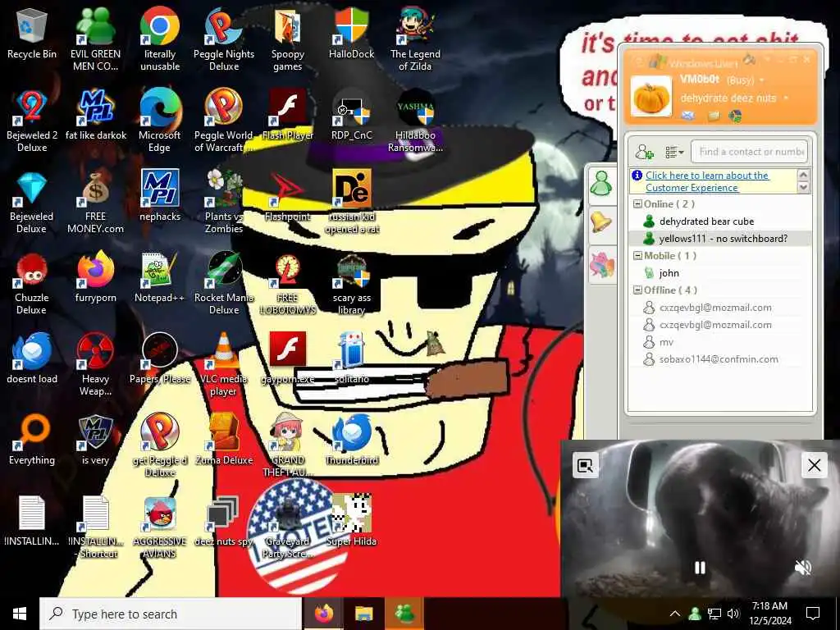The image size is (840, 630).
Task: Launch EVIL GREEN MEN CO... messenger shortcut
Action: tap(95, 39)
